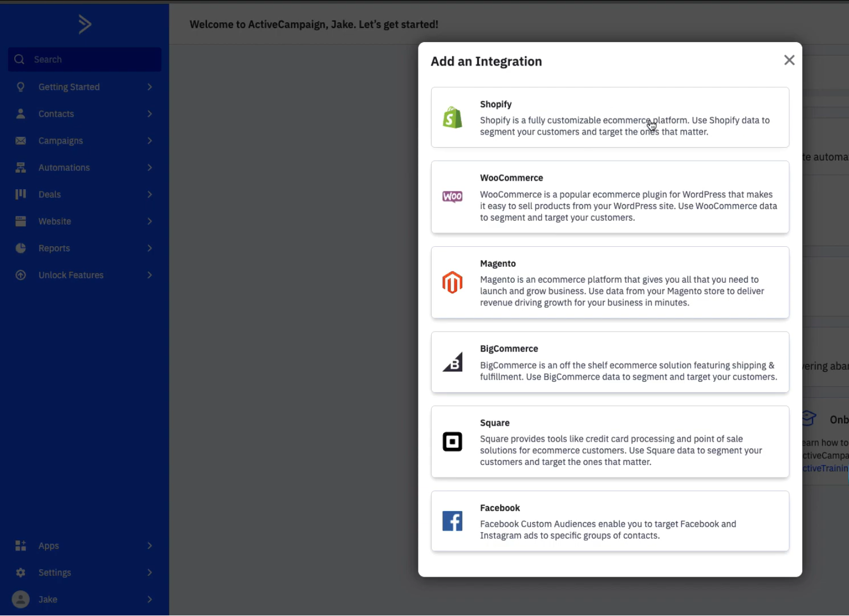Select the Magento integration title
The width and height of the screenshot is (849, 616).
coord(498,263)
